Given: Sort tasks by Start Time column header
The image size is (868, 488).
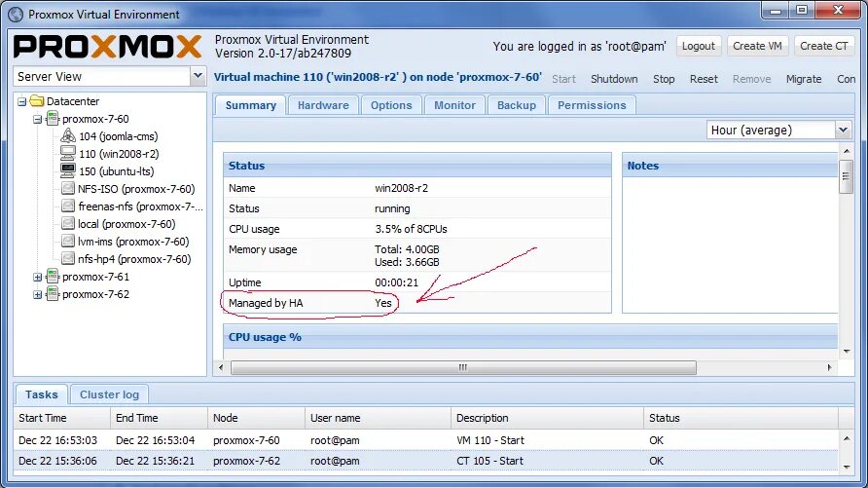Looking at the screenshot, I should (61, 418).
